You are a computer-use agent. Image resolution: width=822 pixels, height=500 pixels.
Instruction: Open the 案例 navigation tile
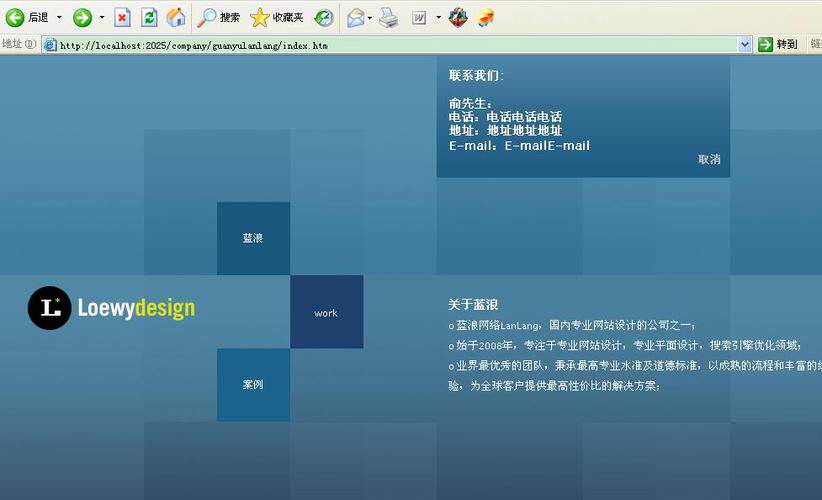(x=253, y=385)
